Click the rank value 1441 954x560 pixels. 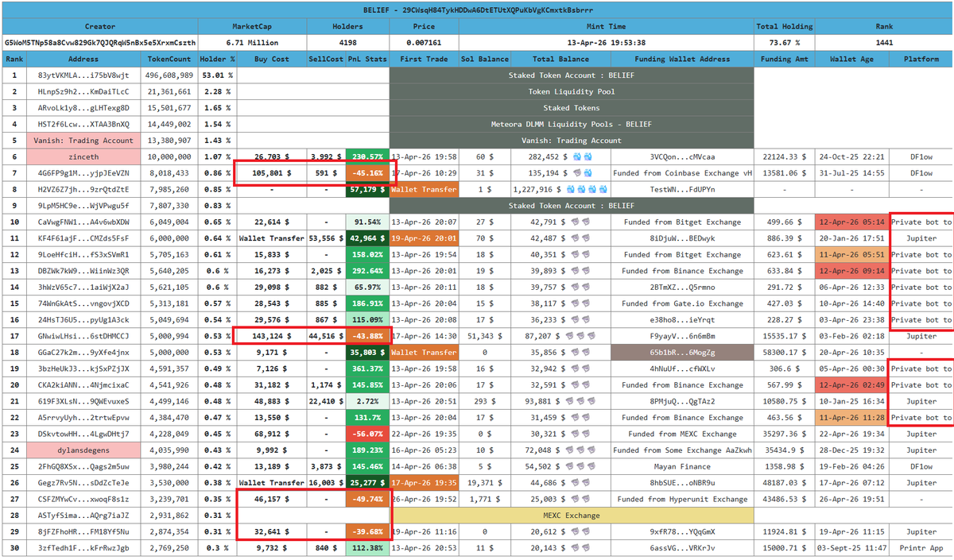click(x=882, y=42)
